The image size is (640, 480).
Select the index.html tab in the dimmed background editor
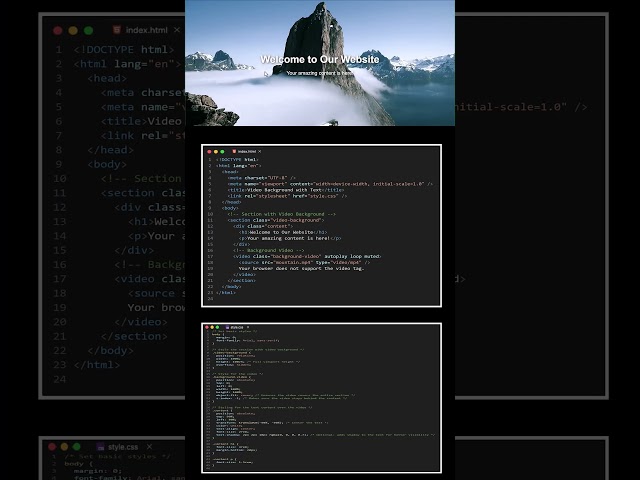click(x=146, y=30)
